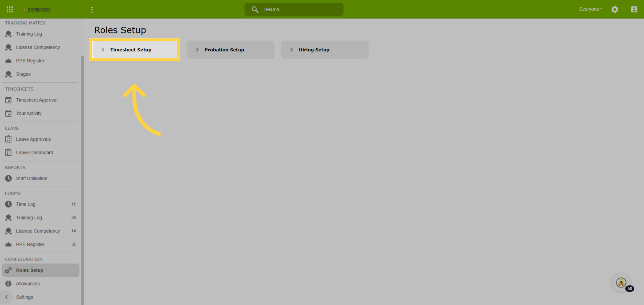Open the chat assistant bubble with 58 badge
644x305 pixels.
coord(621,283)
